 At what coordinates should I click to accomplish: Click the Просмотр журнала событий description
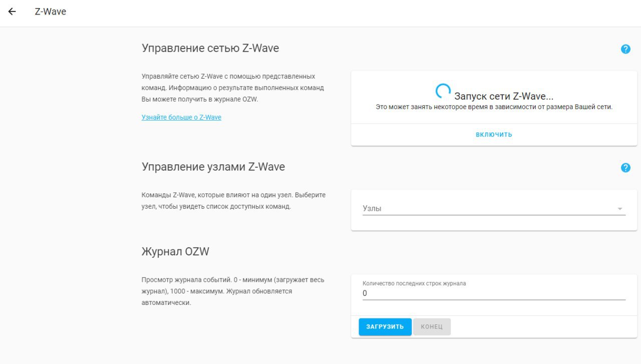(233, 291)
